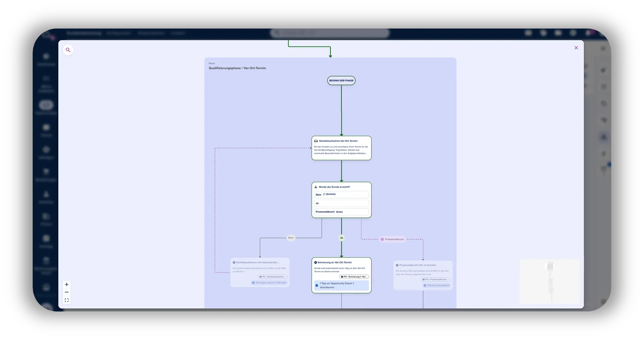
Task: Click the Verzögert durch 5 Minuten badge
Action: (269, 283)
